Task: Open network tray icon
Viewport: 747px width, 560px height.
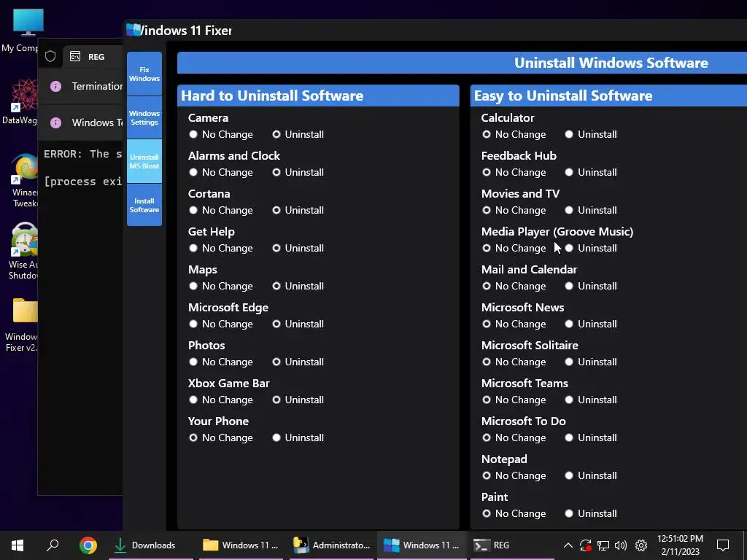Action: click(x=603, y=545)
